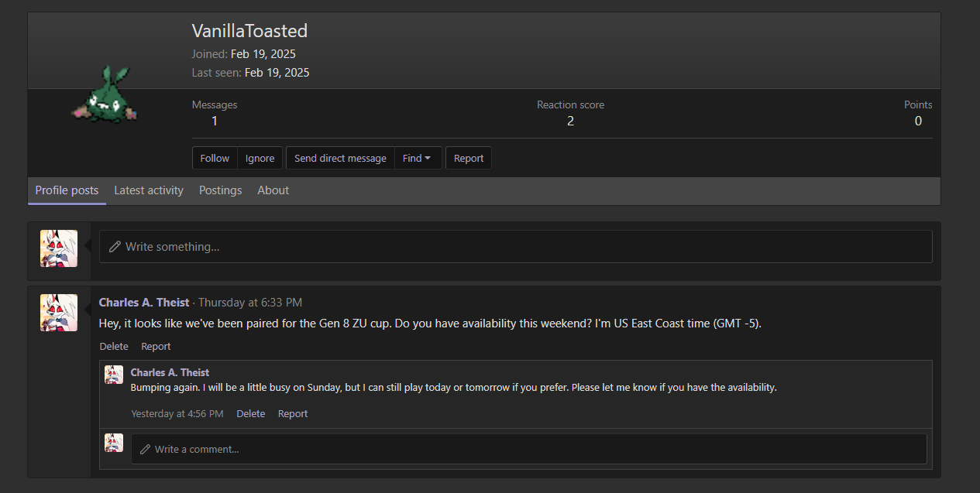Click the small avatar in the bump comment
The image size is (980, 493).
[x=114, y=375]
